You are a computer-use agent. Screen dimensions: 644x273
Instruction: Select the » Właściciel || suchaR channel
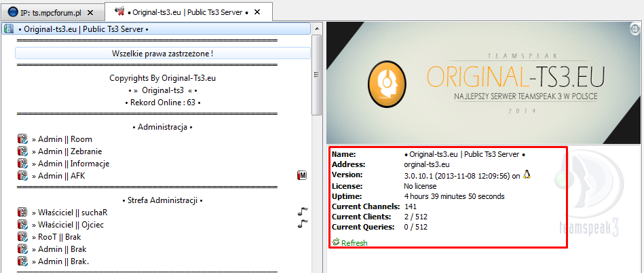[70, 213]
